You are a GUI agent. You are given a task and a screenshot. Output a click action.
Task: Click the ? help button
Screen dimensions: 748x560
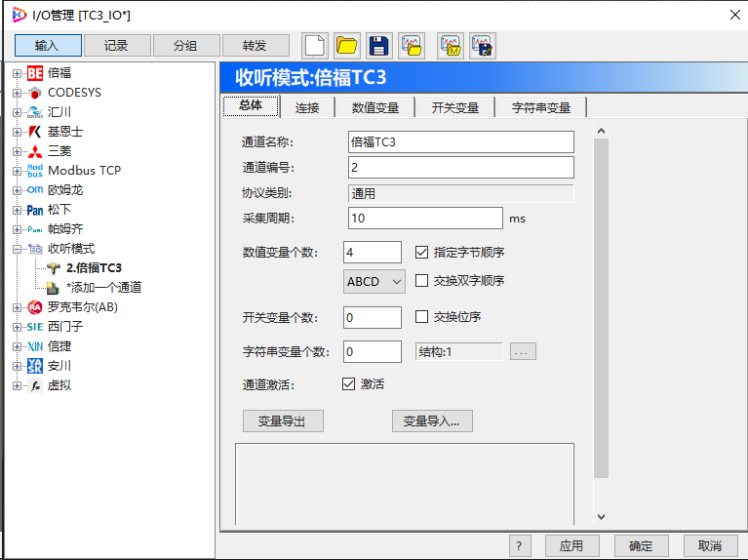click(520, 545)
